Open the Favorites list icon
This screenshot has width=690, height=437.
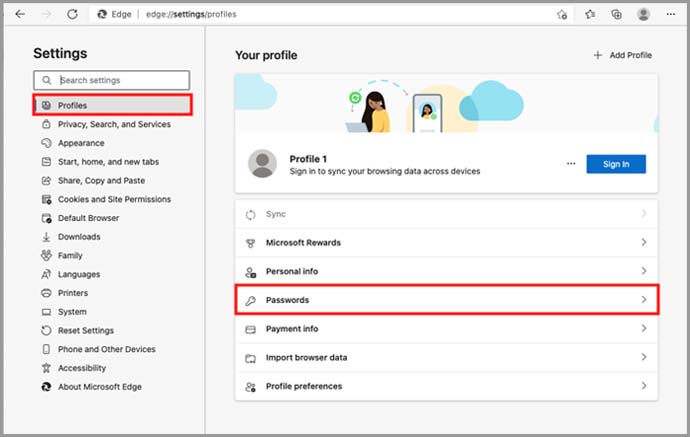pos(590,15)
